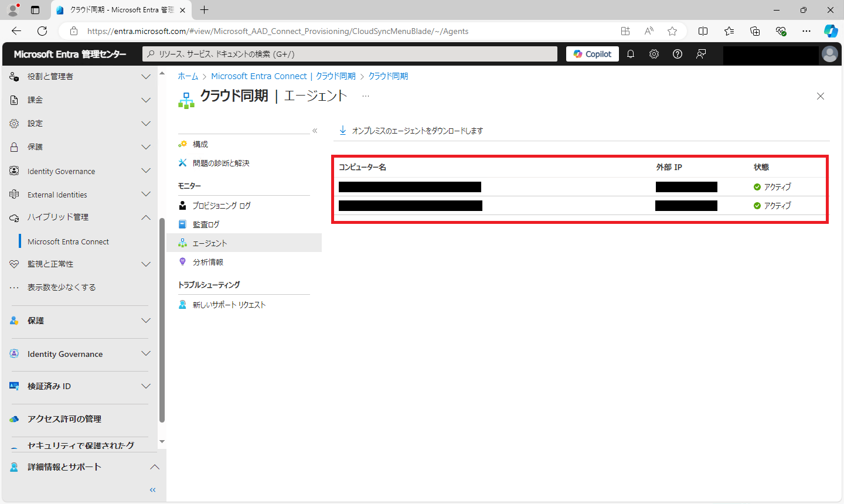Add page to favorites with the star icon

[672, 31]
